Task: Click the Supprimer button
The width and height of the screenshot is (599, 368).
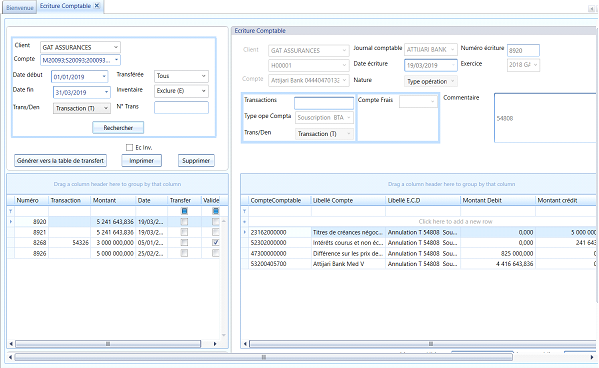Action: [x=196, y=160]
